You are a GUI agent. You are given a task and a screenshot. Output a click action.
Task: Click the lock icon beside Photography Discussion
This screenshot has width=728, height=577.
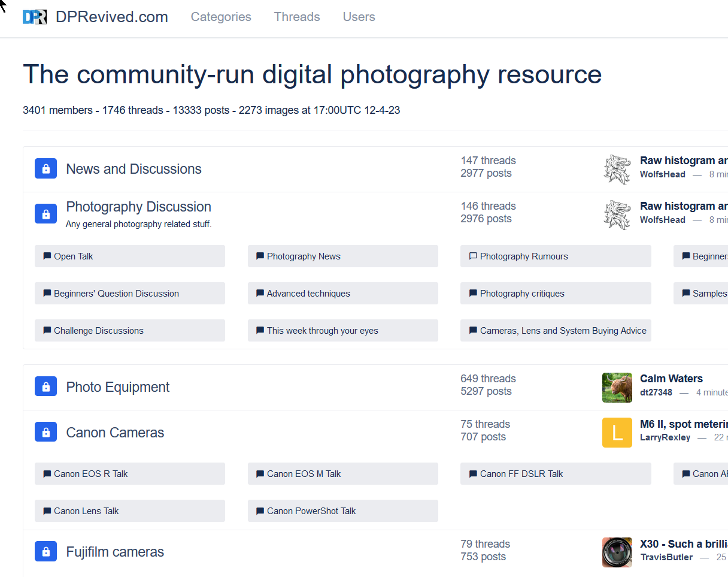[x=46, y=213]
